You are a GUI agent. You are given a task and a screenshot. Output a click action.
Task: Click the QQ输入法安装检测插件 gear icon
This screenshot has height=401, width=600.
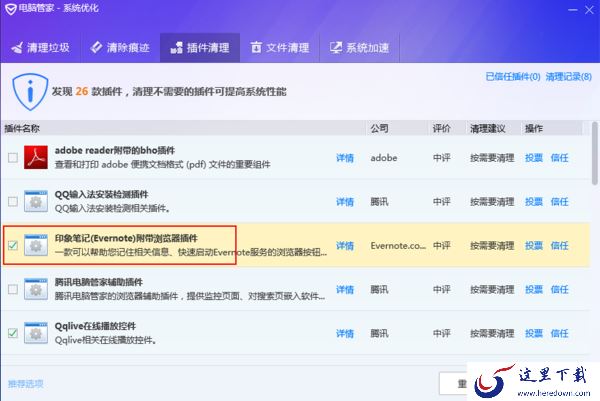pyautogui.click(x=36, y=201)
